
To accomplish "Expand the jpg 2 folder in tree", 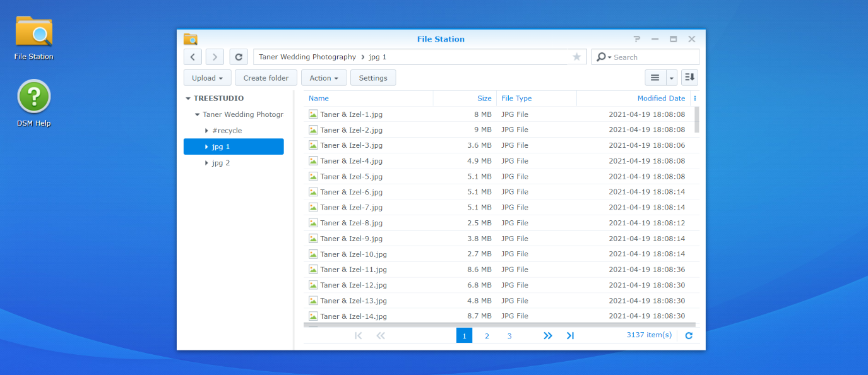I will pos(206,163).
